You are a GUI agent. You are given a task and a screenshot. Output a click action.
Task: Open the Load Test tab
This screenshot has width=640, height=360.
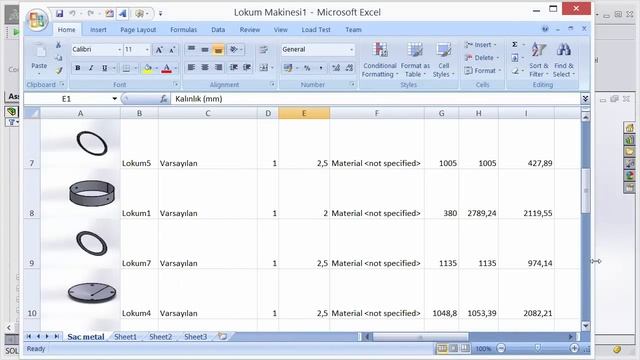(316, 29)
